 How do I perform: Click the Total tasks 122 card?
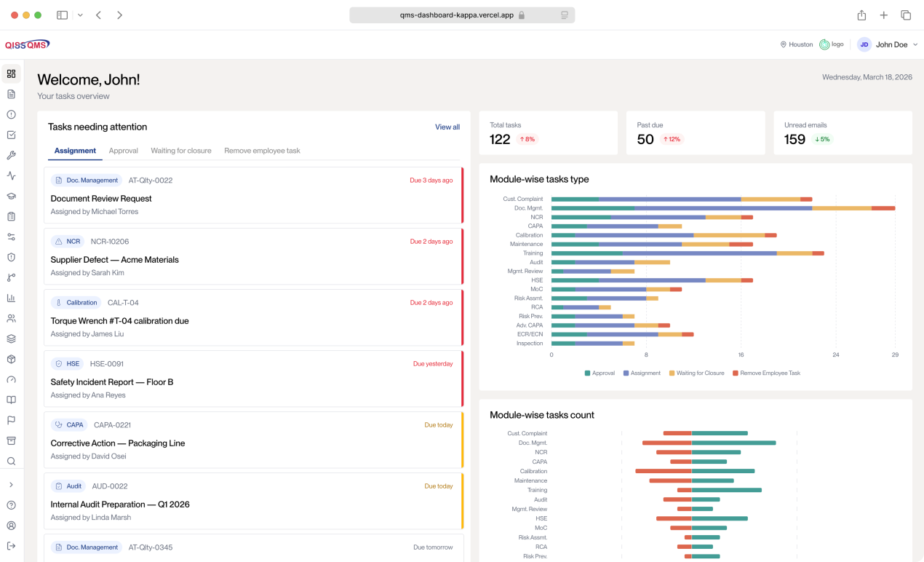tap(548, 132)
